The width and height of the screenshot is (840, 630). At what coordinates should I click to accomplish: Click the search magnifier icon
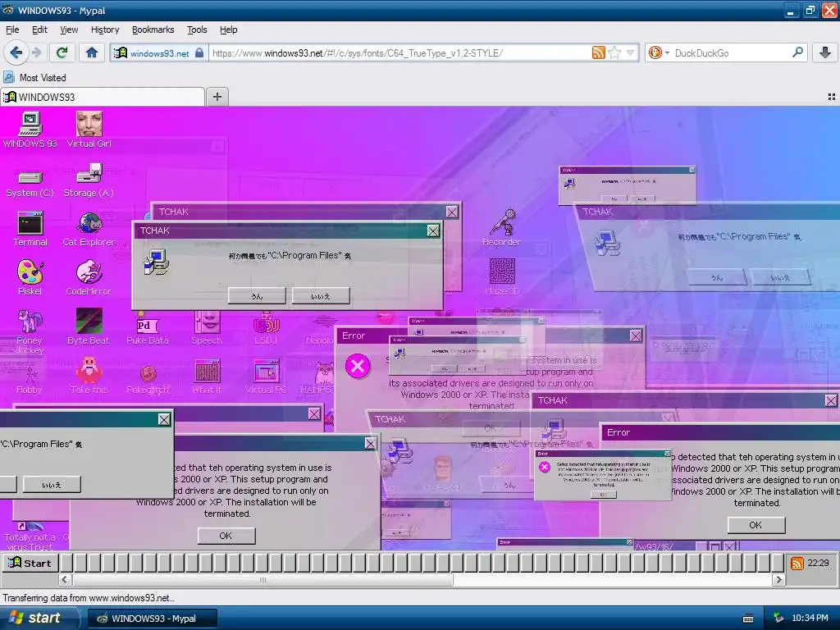[x=797, y=52]
